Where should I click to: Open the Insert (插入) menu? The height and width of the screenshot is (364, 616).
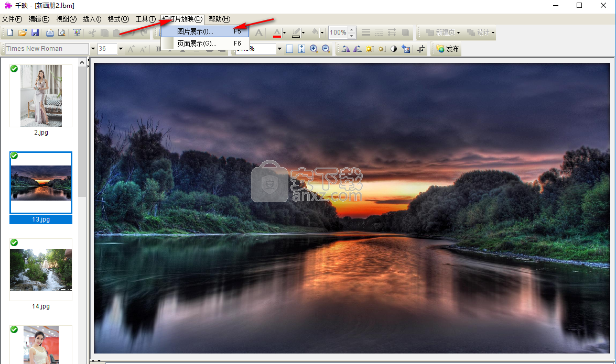[x=92, y=19]
